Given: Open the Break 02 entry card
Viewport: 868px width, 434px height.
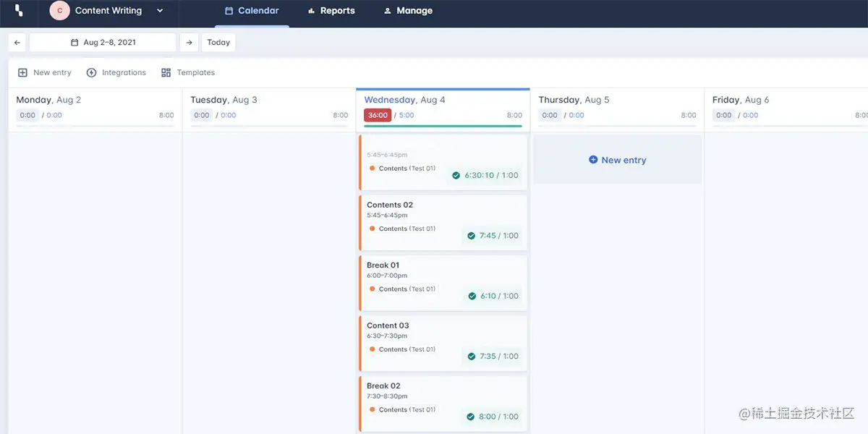Looking at the screenshot, I should click(x=443, y=404).
